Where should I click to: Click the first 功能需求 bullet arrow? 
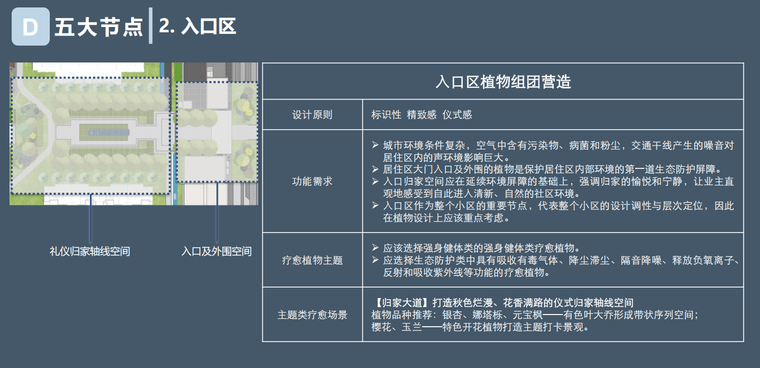point(375,145)
